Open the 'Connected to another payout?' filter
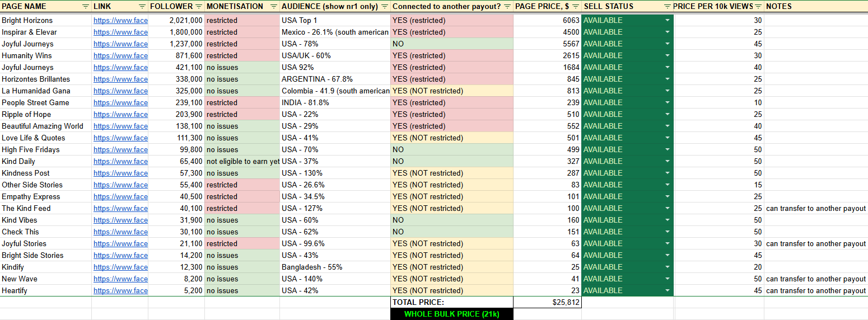 pos(507,6)
